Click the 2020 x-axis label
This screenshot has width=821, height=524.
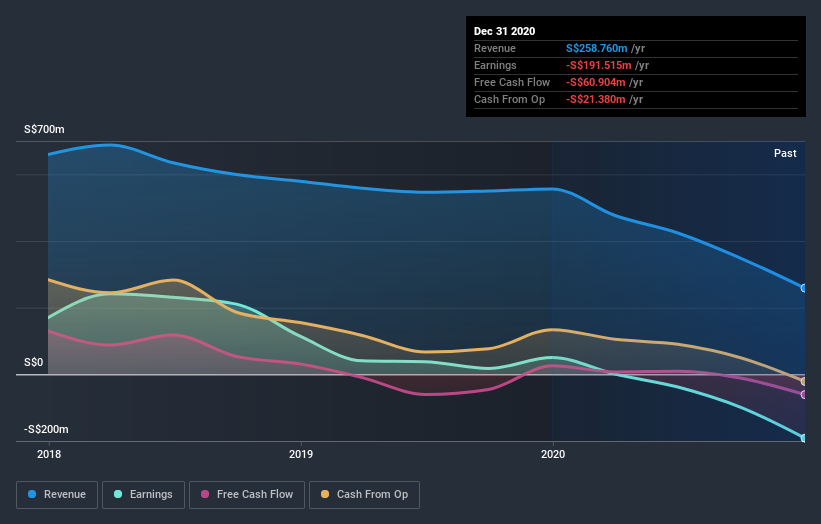pos(553,454)
